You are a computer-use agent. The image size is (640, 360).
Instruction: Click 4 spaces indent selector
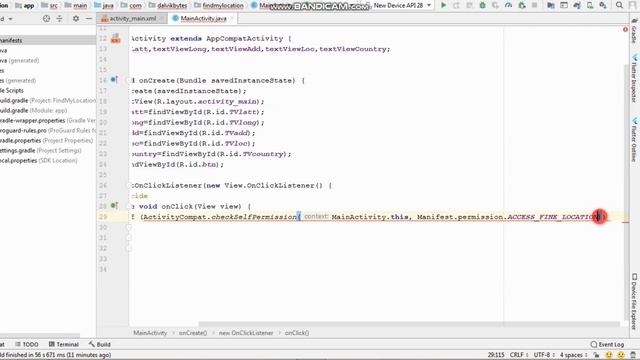click(x=573, y=355)
